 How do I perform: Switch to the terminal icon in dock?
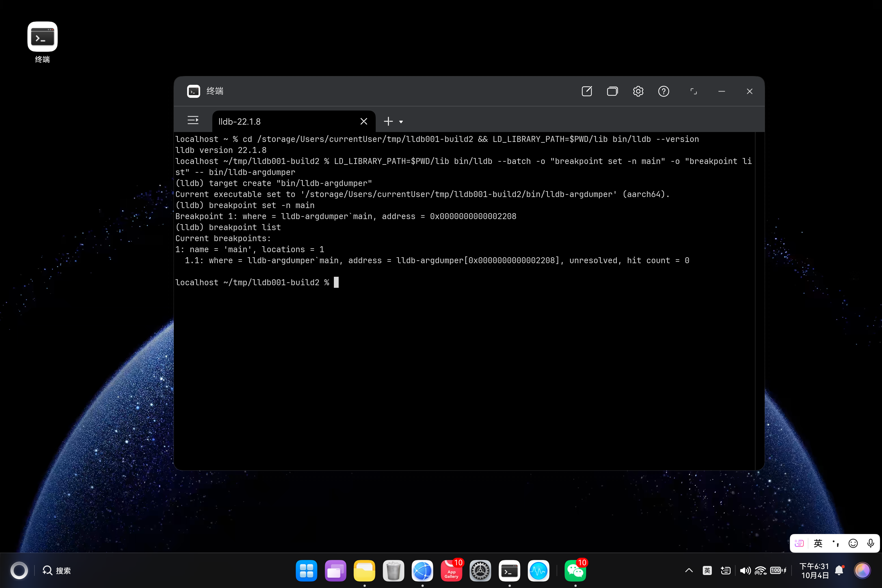coord(509,571)
